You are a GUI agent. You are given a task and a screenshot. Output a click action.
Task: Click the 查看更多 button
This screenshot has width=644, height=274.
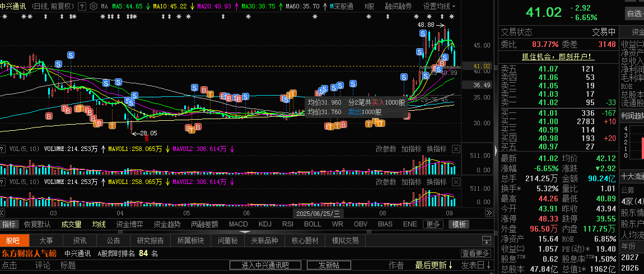(x=476, y=253)
